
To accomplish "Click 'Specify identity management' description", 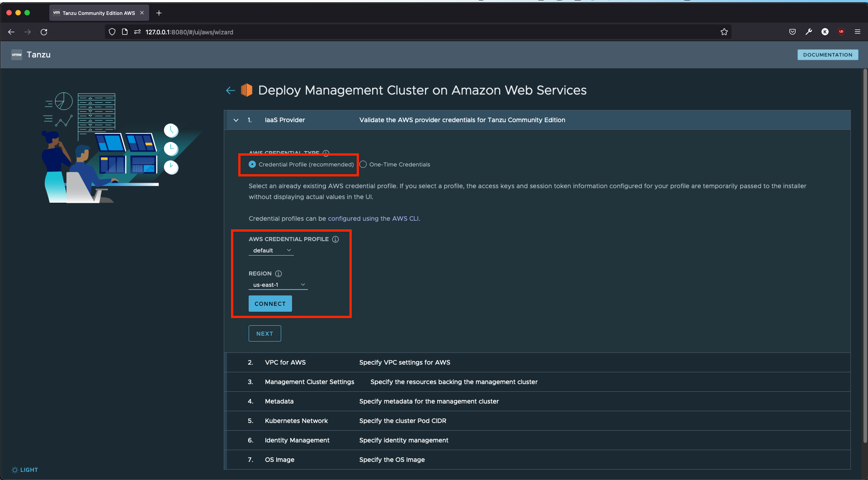I will 404,440.
